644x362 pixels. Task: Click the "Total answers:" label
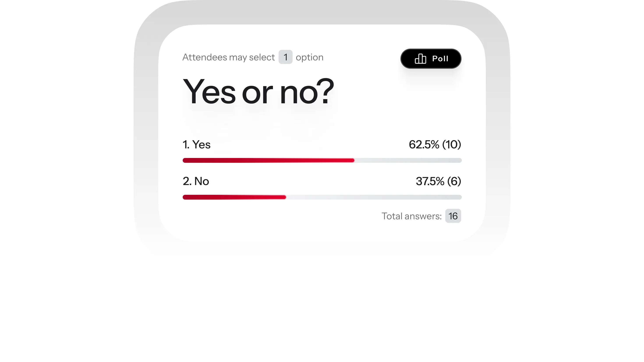pyautogui.click(x=412, y=216)
